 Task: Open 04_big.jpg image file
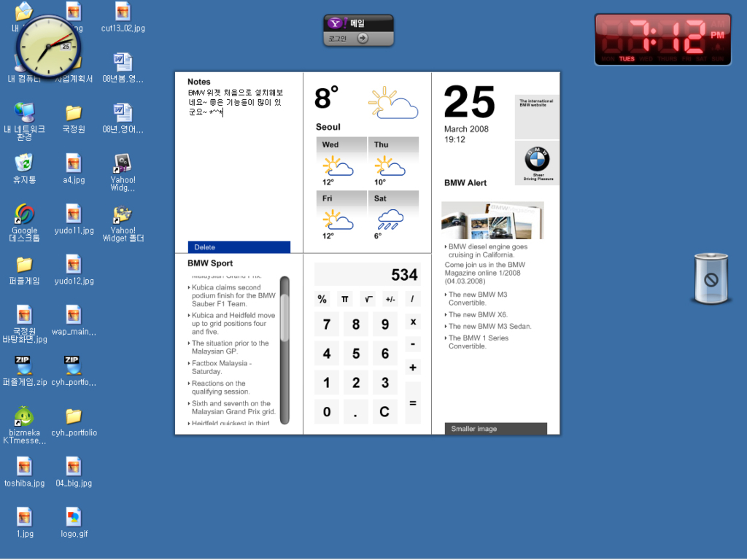point(74,472)
